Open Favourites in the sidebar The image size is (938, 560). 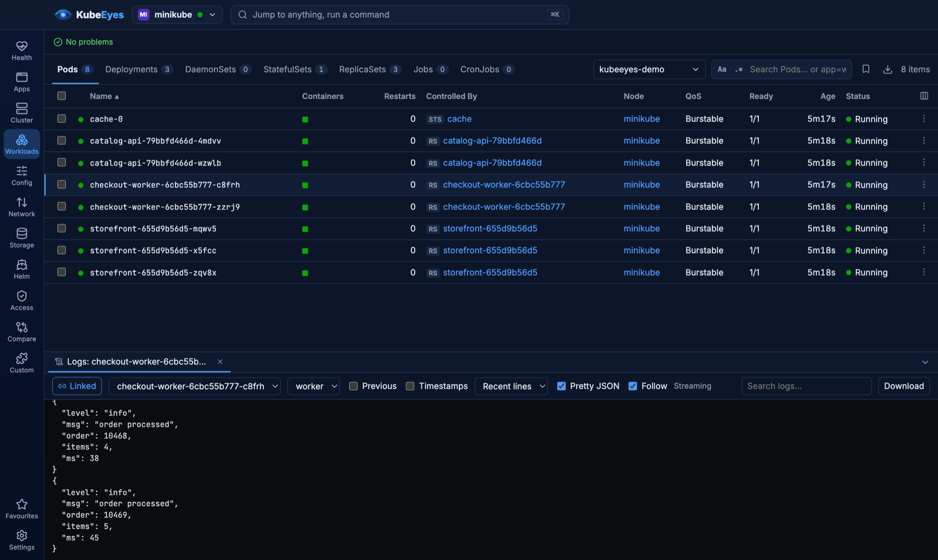tap(22, 509)
